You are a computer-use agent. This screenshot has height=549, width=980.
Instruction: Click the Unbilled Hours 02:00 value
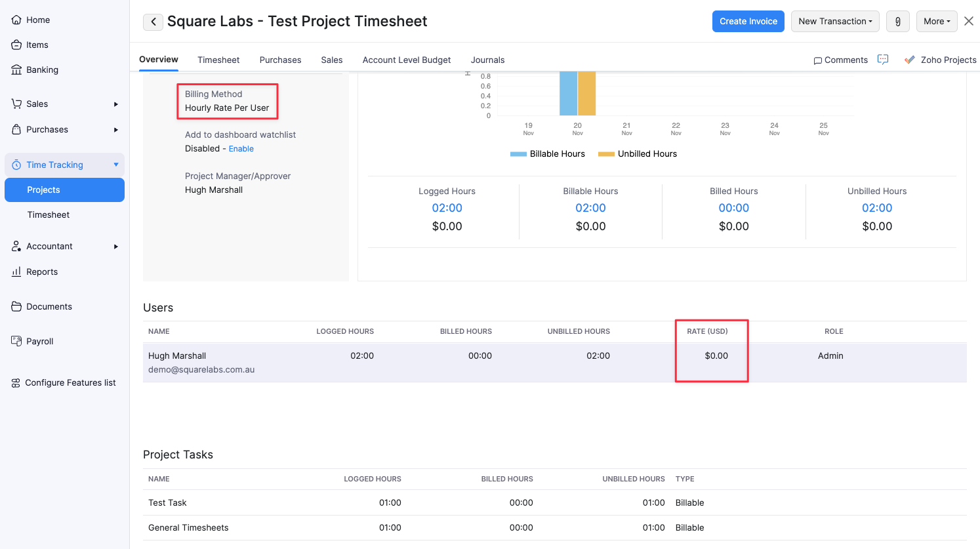point(877,208)
